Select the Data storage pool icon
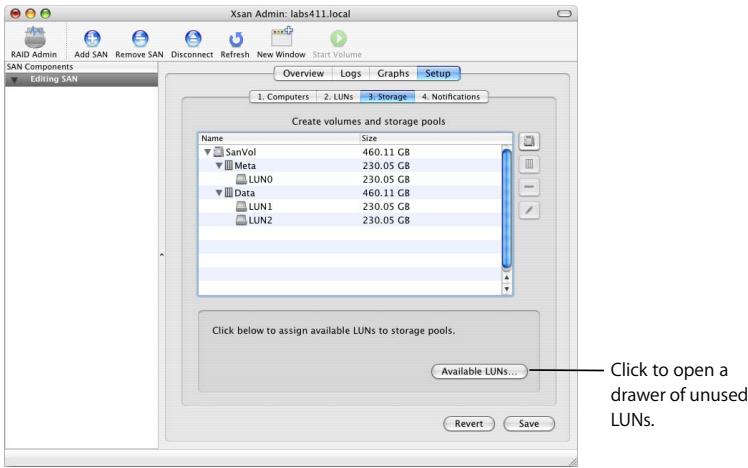The width and height of the screenshot is (748, 468). point(229,193)
